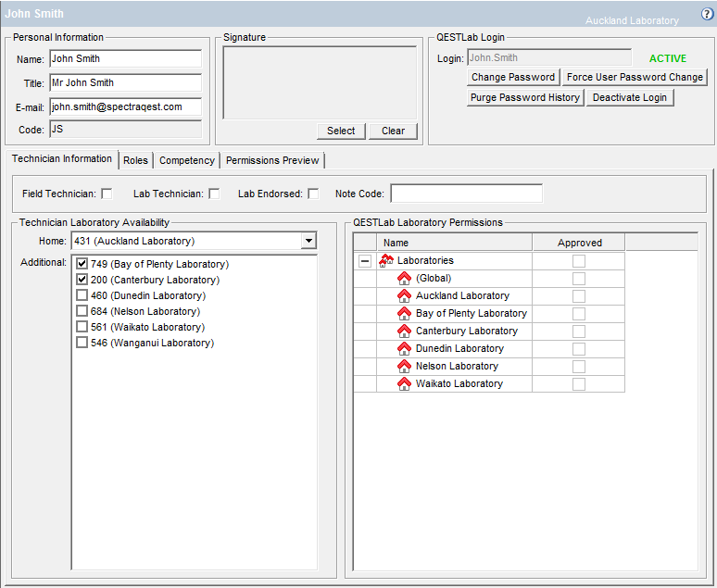717x588 pixels.
Task: Click the Canterbury Laboratory house icon
Action: [x=404, y=332]
